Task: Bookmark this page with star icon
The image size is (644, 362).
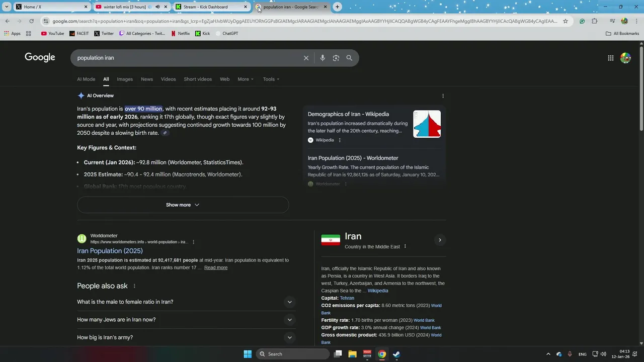Action: [566, 21]
